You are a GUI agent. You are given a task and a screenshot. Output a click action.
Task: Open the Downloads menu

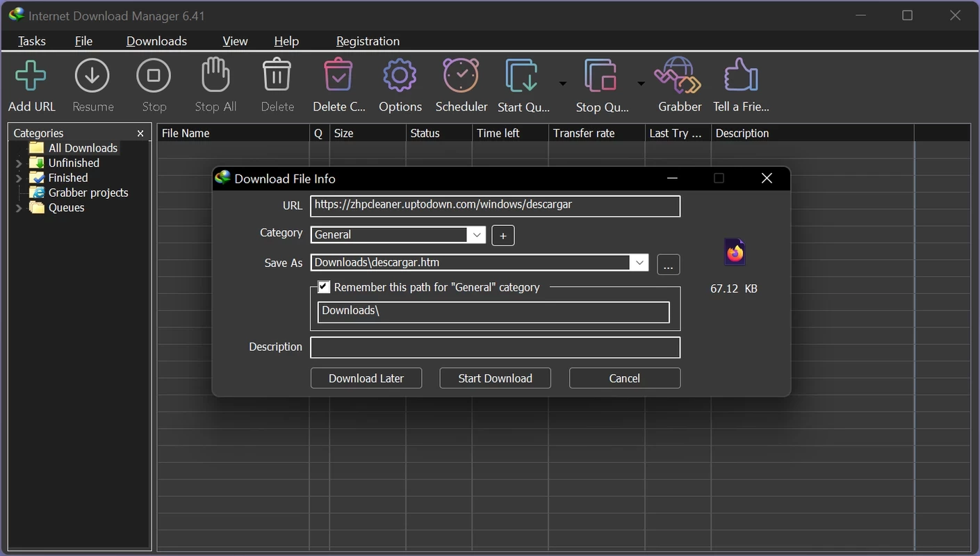[156, 41]
